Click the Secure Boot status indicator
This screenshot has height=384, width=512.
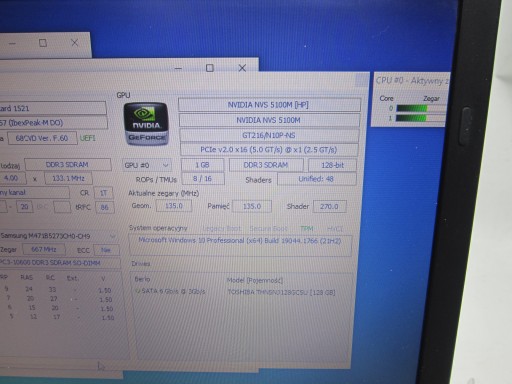(269, 229)
